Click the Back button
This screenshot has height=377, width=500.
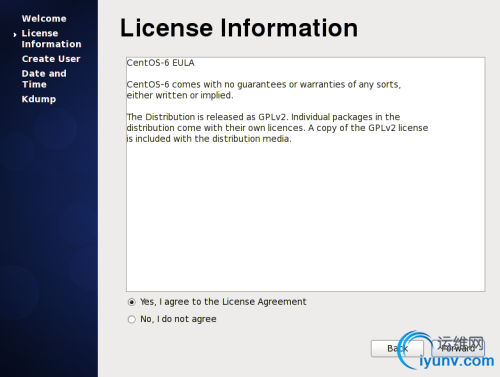pos(397,348)
